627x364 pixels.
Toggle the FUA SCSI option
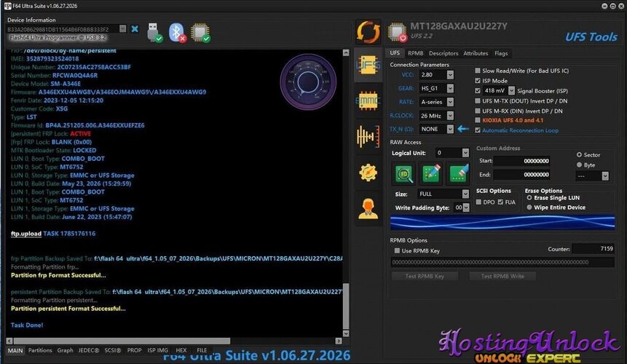(500, 202)
